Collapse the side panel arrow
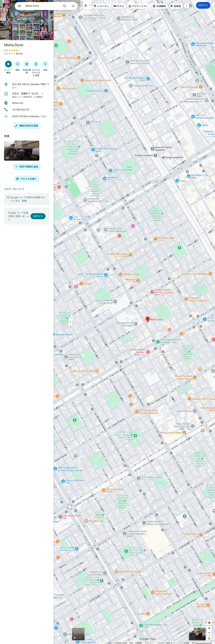215x644 pixels. (70, 322)
